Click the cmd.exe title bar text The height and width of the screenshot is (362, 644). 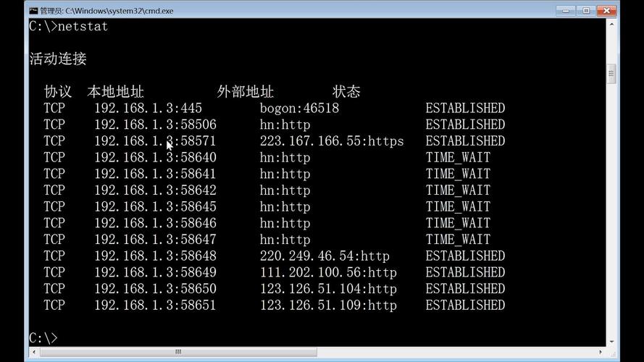point(106,11)
